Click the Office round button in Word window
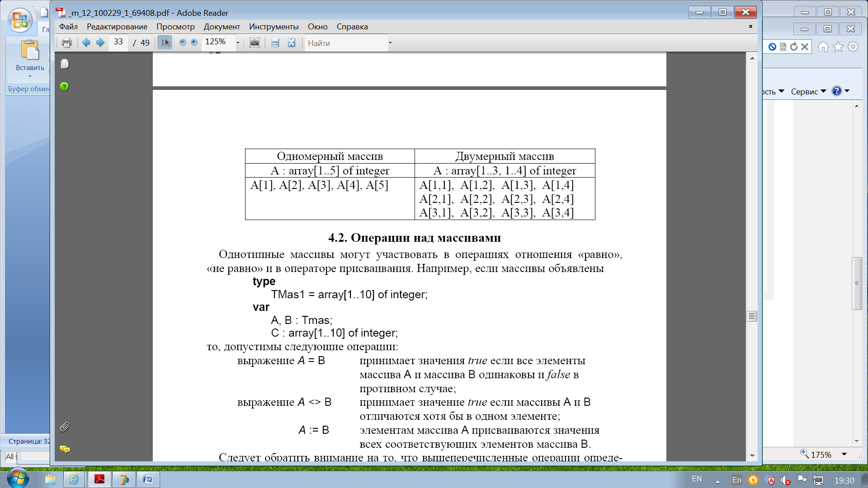This screenshot has width=868, height=488. click(x=20, y=21)
